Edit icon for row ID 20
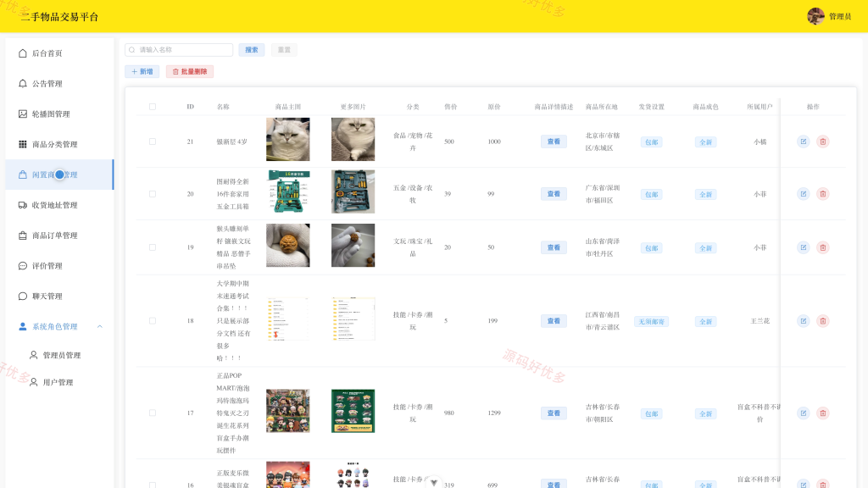 804,194
